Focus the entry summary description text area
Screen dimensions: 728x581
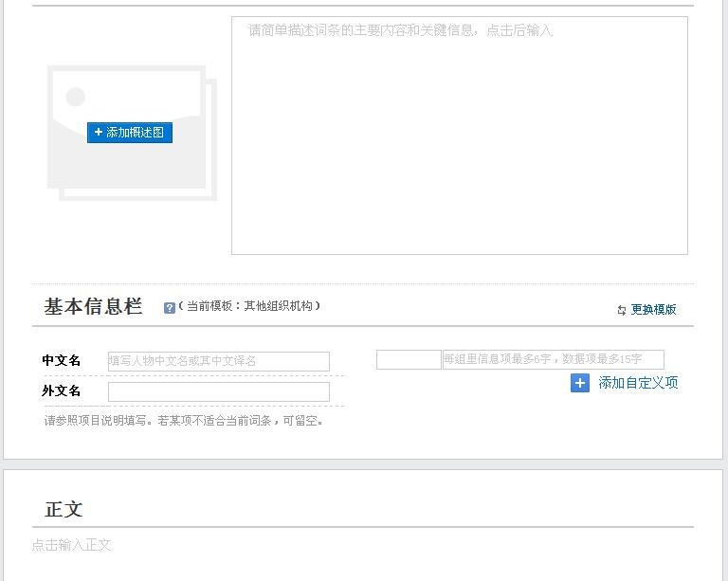459,136
